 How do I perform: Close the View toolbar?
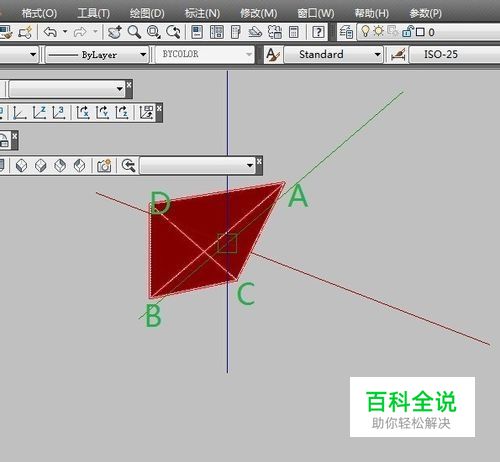pos(259,161)
